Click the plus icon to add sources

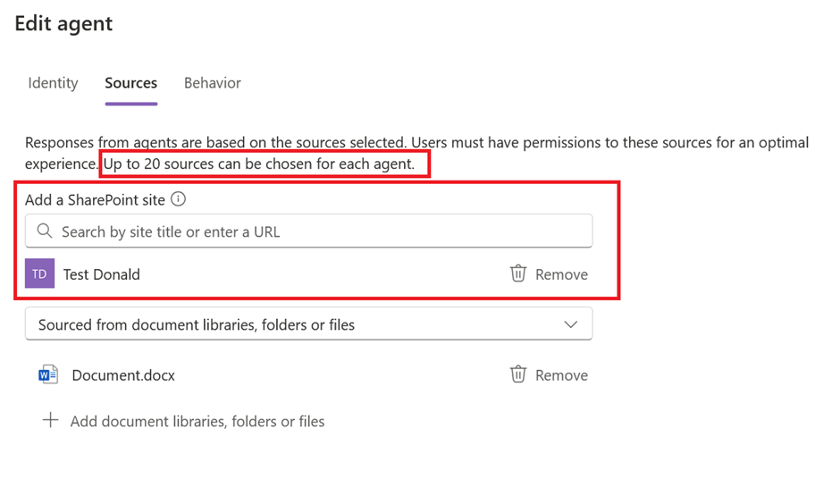tap(51, 420)
